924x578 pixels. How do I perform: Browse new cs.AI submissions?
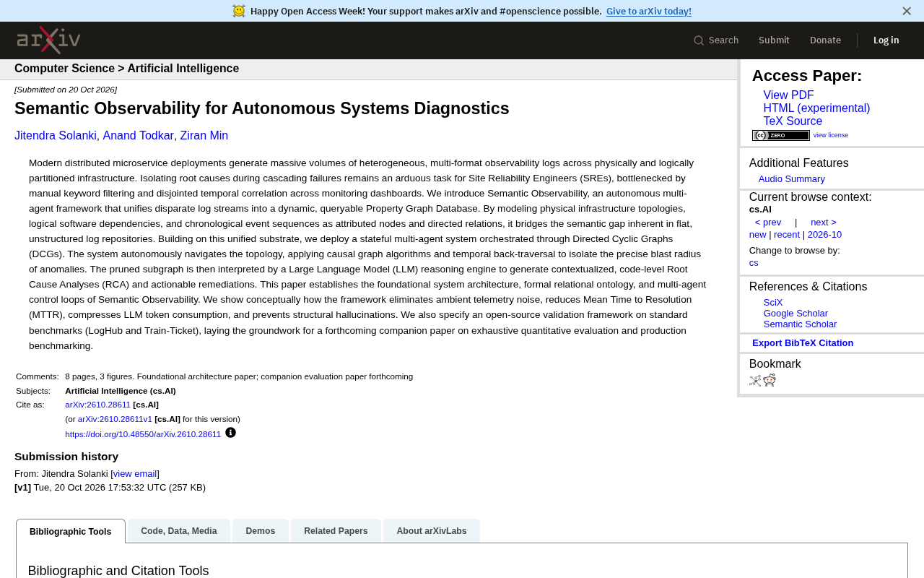coord(758,235)
